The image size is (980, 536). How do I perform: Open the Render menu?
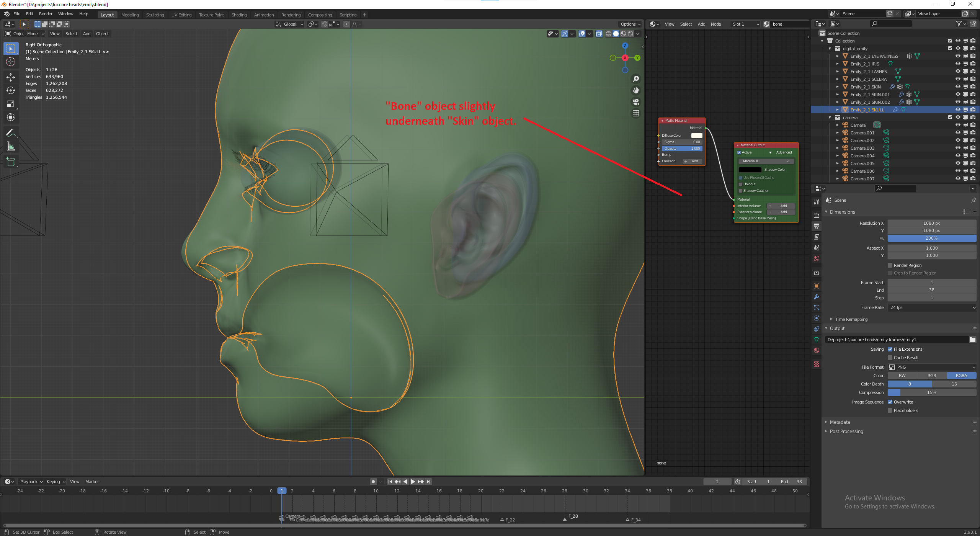click(x=46, y=14)
